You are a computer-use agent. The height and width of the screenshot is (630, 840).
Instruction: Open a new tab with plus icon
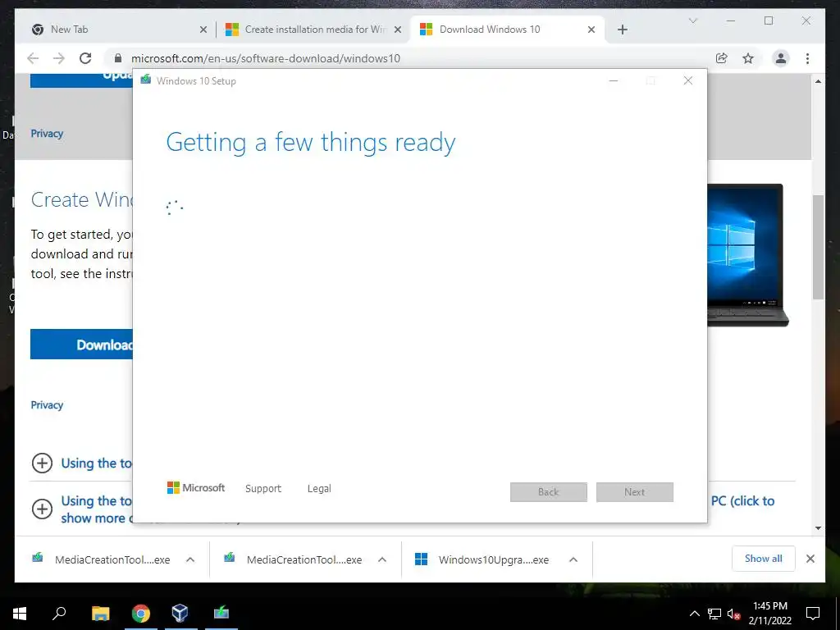[622, 30]
